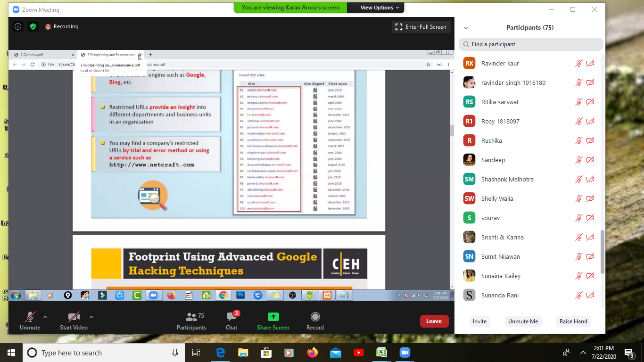Click the green encryption shield icon
The width and height of the screenshot is (644, 362).
coord(33,26)
